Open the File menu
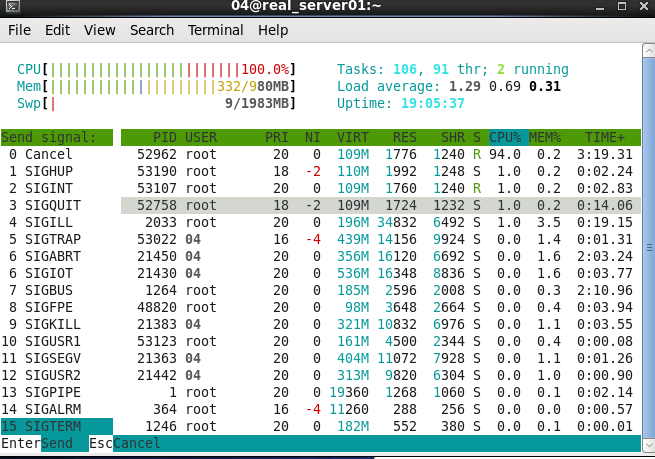This screenshot has width=655, height=459. click(x=19, y=30)
